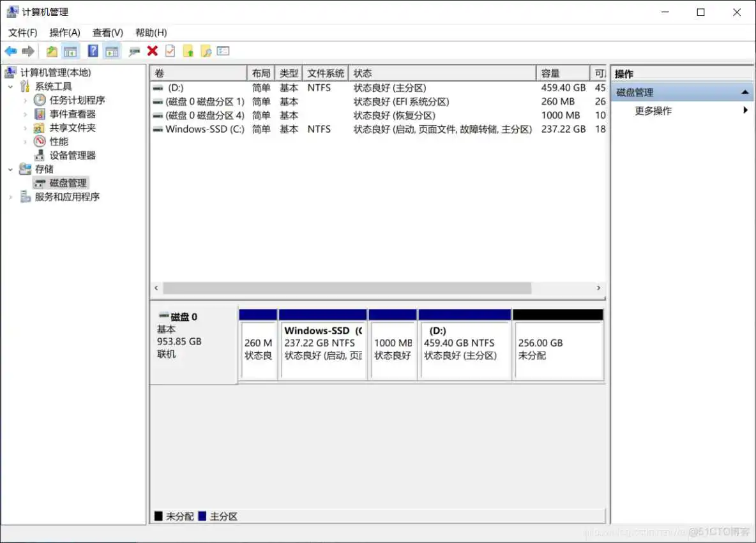This screenshot has height=543, width=756.
Task: Click the screwdriver properties icon on the toolbar
Action: [x=134, y=50]
